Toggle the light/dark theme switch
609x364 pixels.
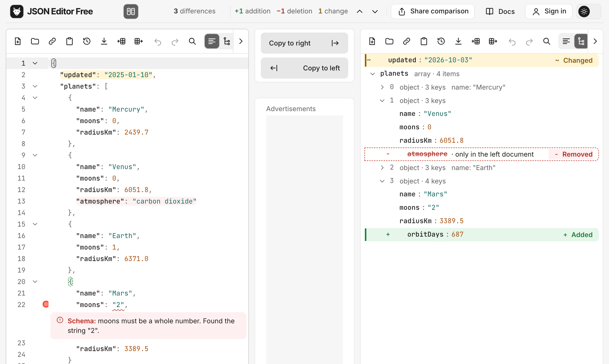(589, 11)
